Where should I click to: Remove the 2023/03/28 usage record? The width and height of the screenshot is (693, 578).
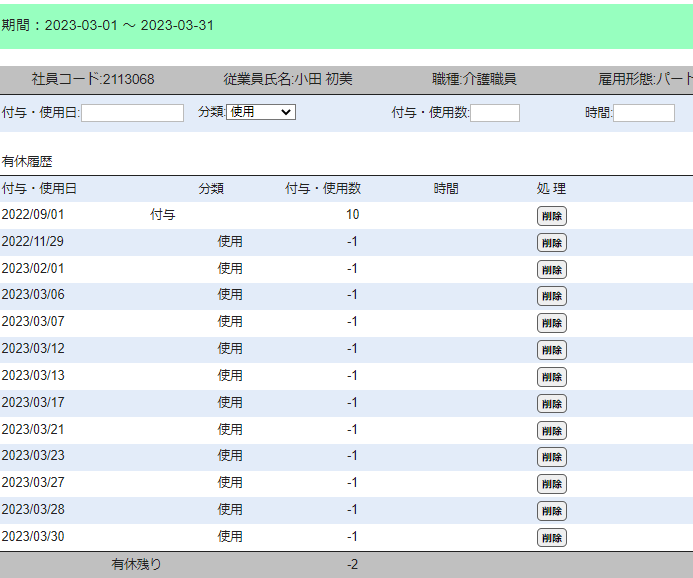pyautogui.click(x=551, y=511)
